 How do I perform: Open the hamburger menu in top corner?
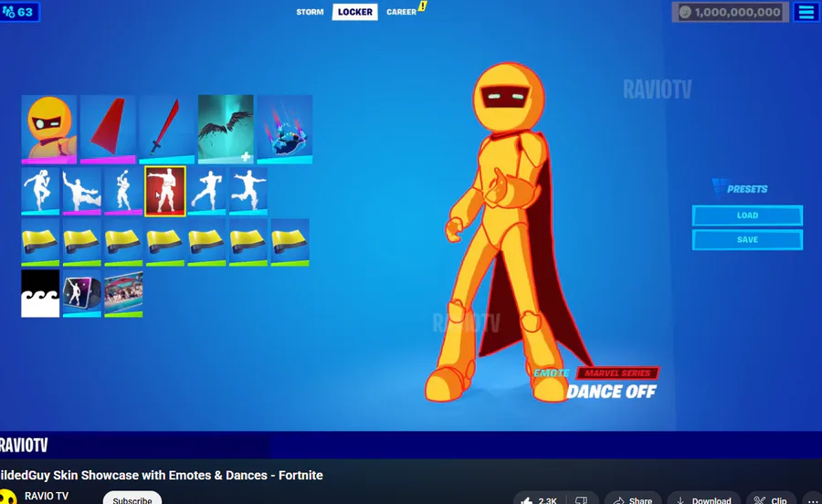point(806,12)
